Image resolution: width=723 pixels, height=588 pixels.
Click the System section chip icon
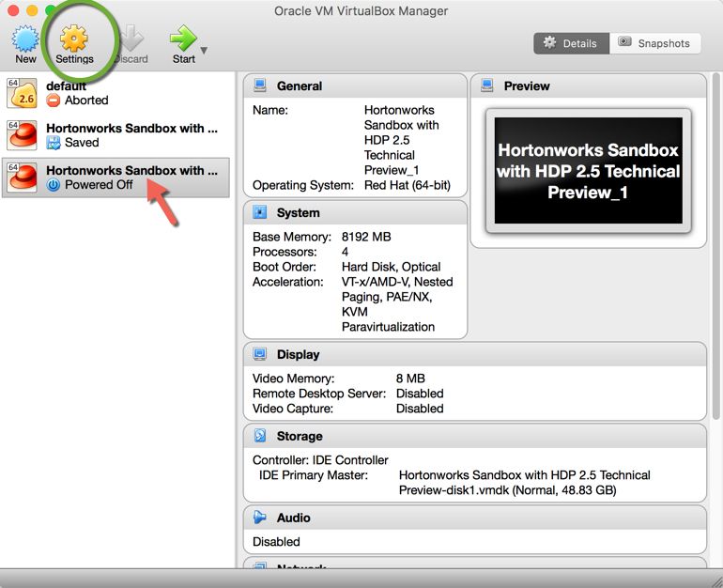point(259,212)
